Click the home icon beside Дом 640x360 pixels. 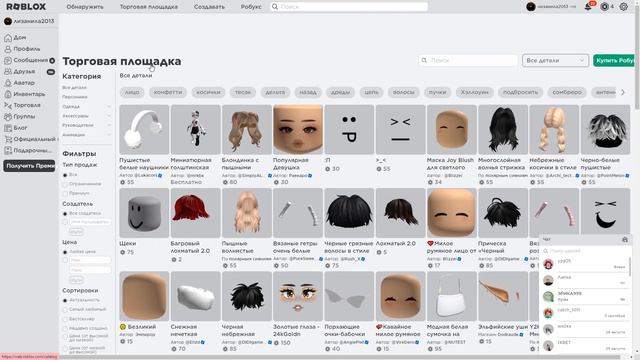coord(8,38)
